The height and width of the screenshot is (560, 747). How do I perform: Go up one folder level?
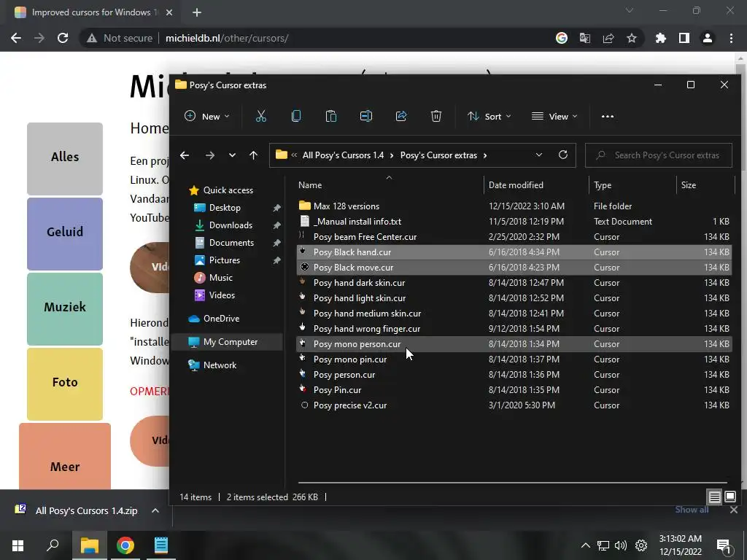click(x=253, y=155)
